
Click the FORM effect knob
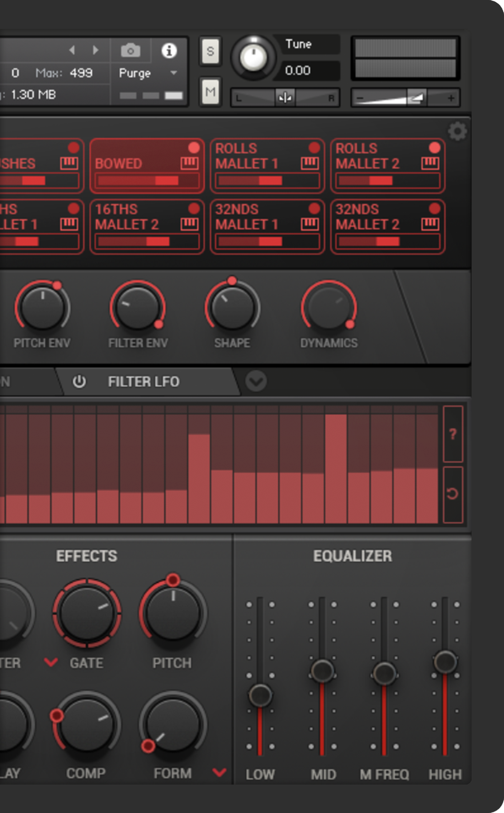[x=173, y=725]
